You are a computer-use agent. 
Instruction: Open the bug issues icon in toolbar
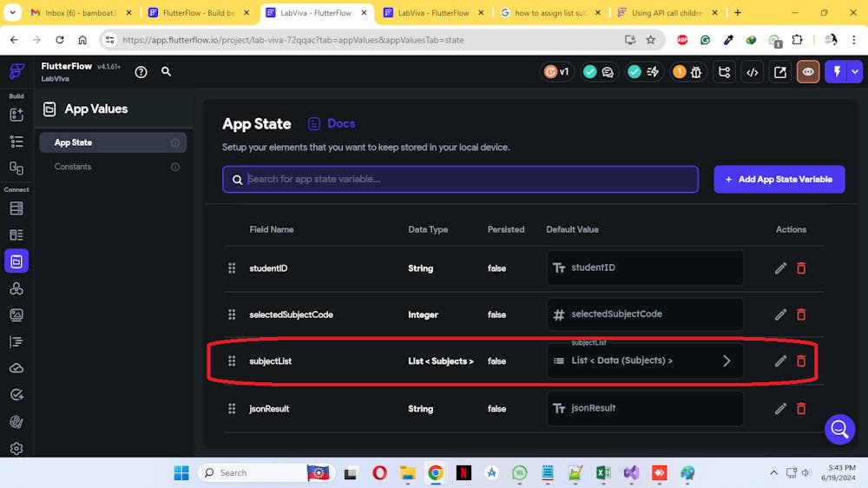(696, 72)
